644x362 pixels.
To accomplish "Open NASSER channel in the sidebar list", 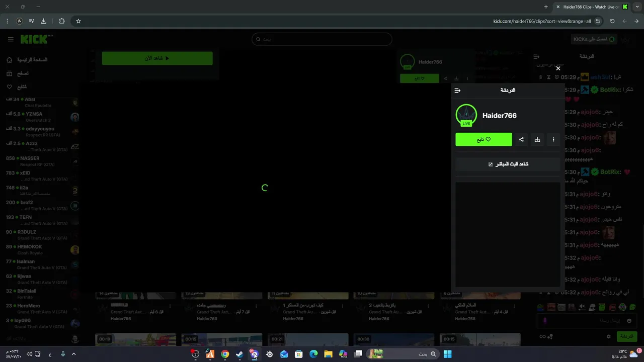I will point(42,161).
